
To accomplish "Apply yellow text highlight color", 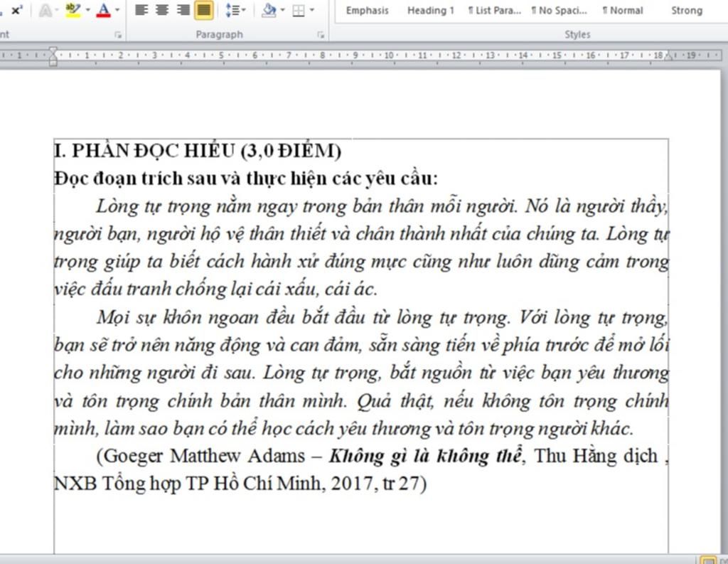I will (x=73, y=10).
